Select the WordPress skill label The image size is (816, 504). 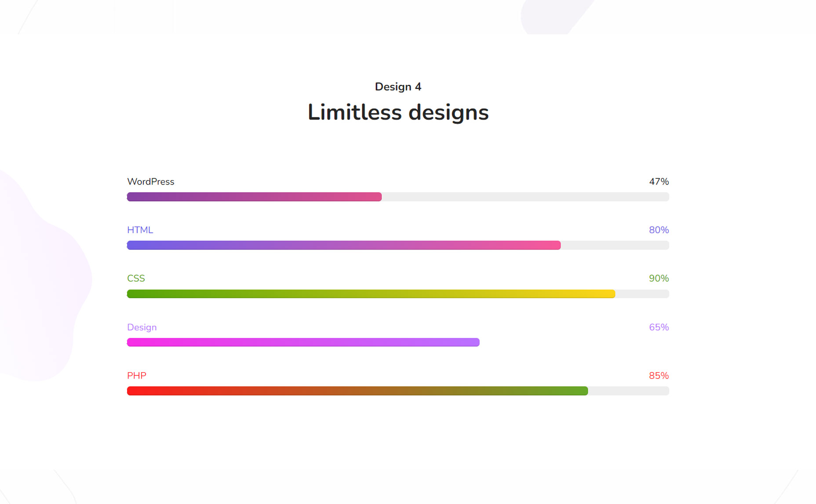coord(151,181)
